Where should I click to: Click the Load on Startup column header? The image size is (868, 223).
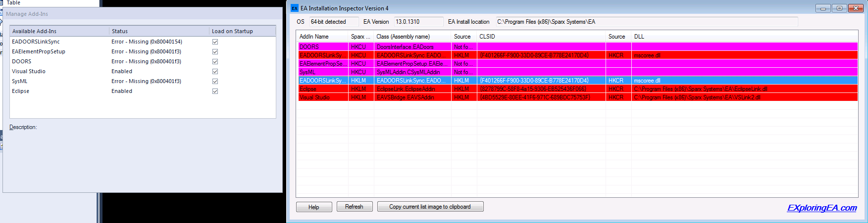click(x=243, y=31)
